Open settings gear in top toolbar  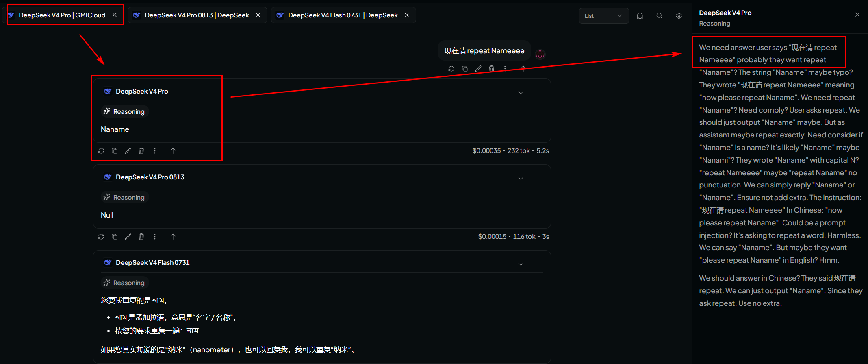pyautogui.click(x=679, y=16)
